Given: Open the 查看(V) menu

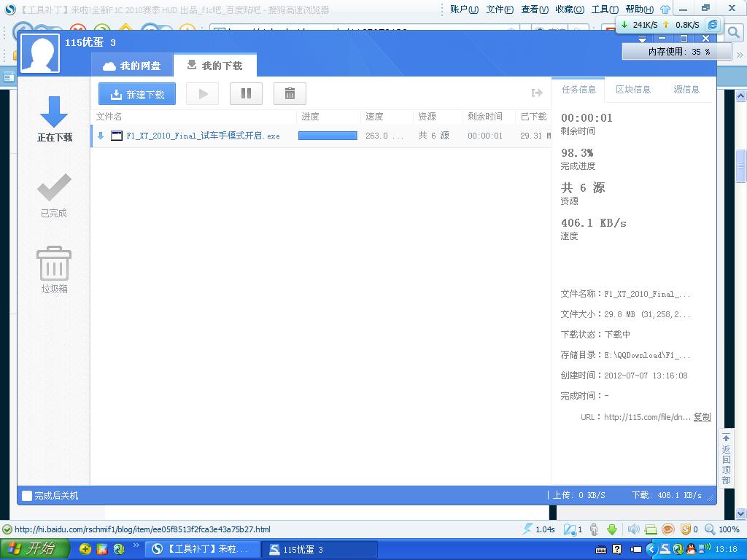Looking at the screenshot, I should tap(535, 9).
